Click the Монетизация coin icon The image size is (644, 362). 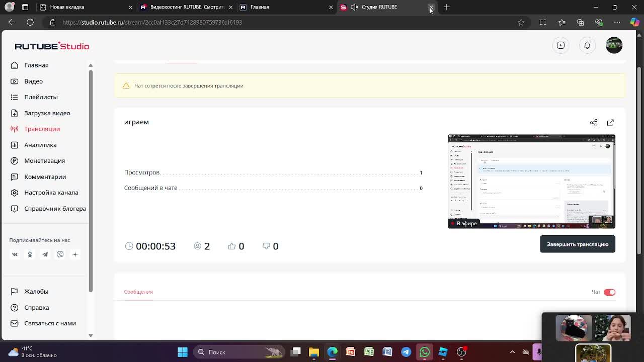click(x=15, y=161)
